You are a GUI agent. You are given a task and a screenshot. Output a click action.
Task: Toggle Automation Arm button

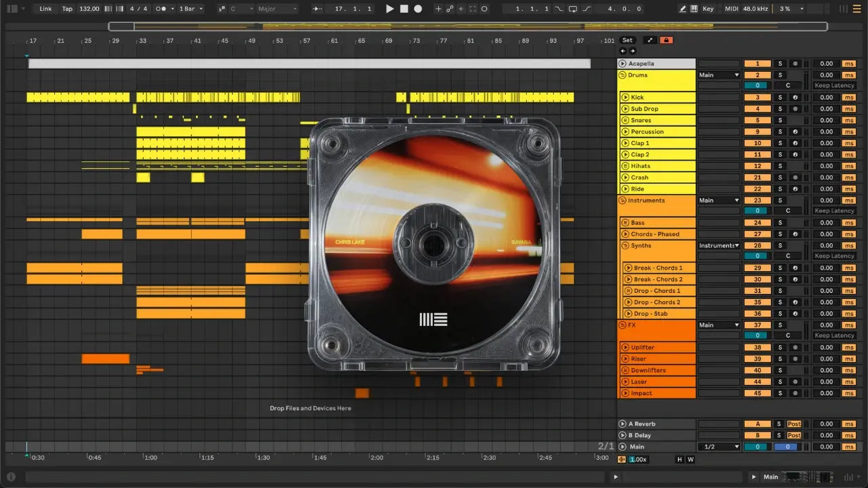pos(449,9)
